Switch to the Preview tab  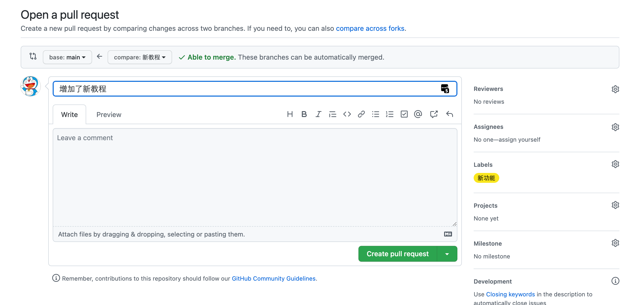pos(109,115)
